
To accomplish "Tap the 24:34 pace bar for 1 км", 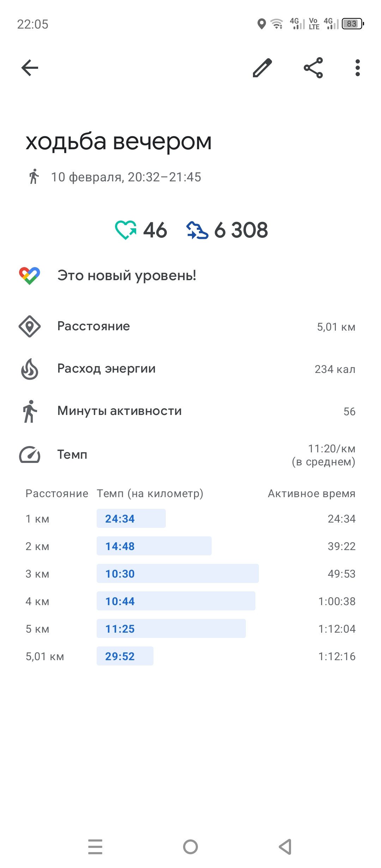I will pyautogui.click(x=131, y=518).
